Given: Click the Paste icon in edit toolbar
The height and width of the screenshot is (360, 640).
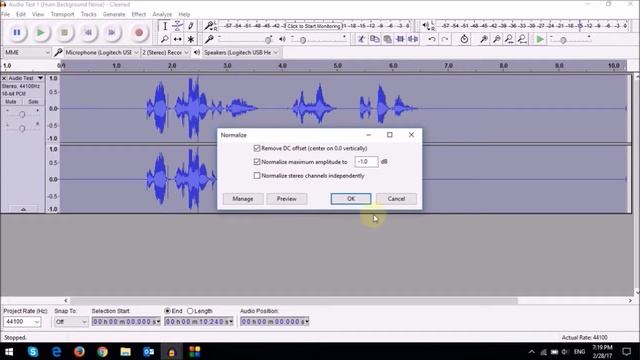Looking at the screenshot, I should pyautogui.click(x=387, y=39).
